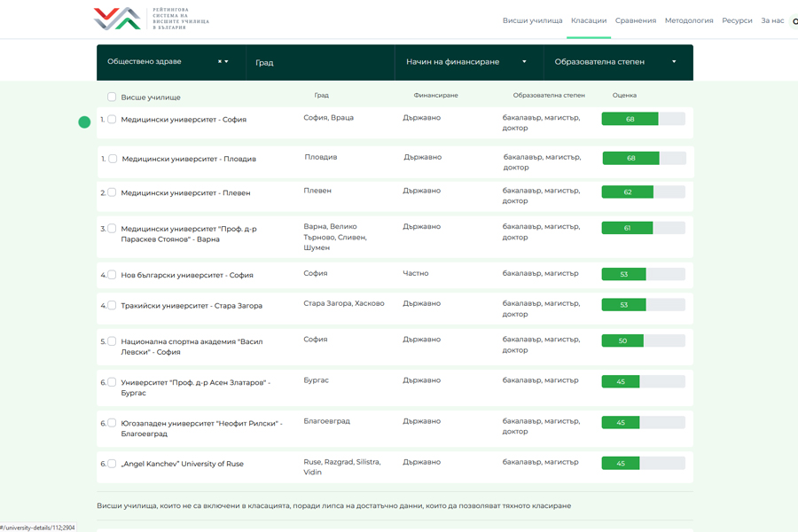Click the Образователна степен column header
The height and width of the screenshot is (532, 798).
pos(549,95)
